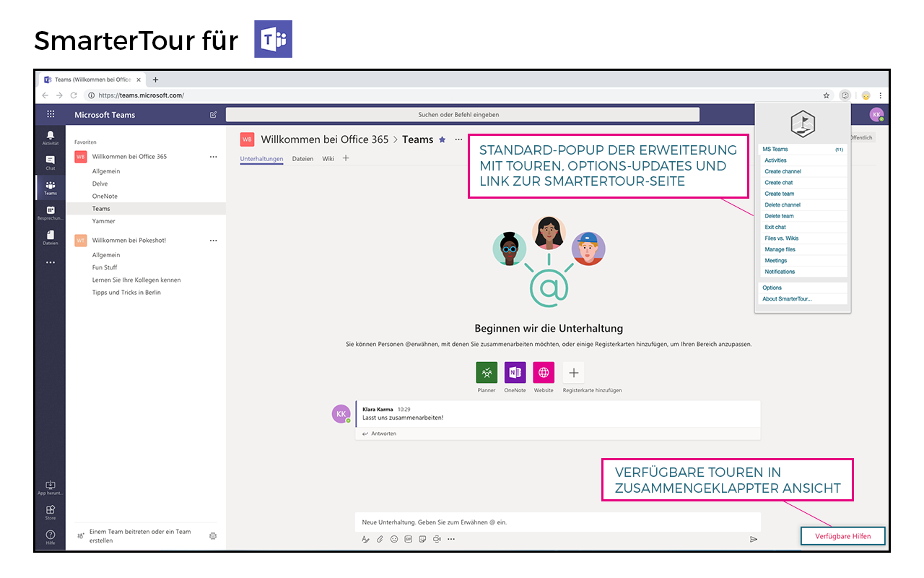Open the Website app tile
This screenshot has width=924, height=578.
click(x=544, y=373)
